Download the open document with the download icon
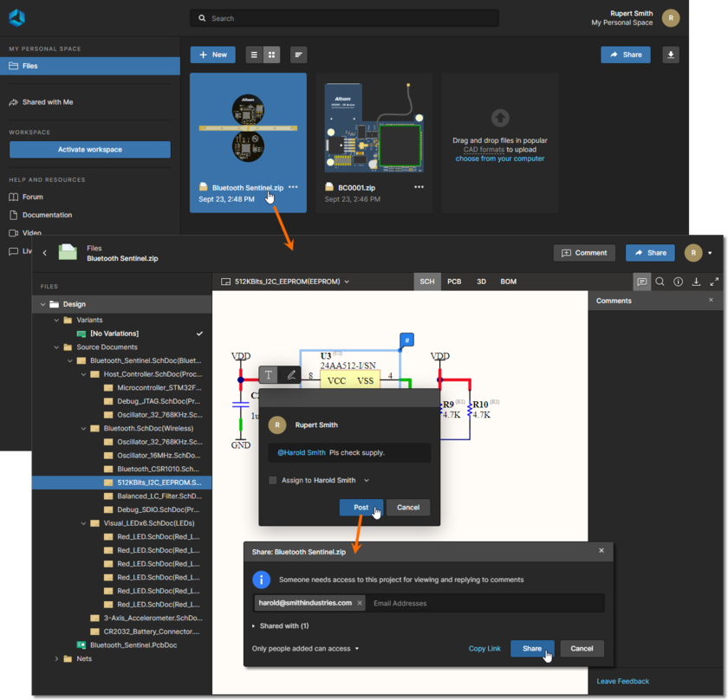The height and width of the screenshot is (700, 728). 697,282
